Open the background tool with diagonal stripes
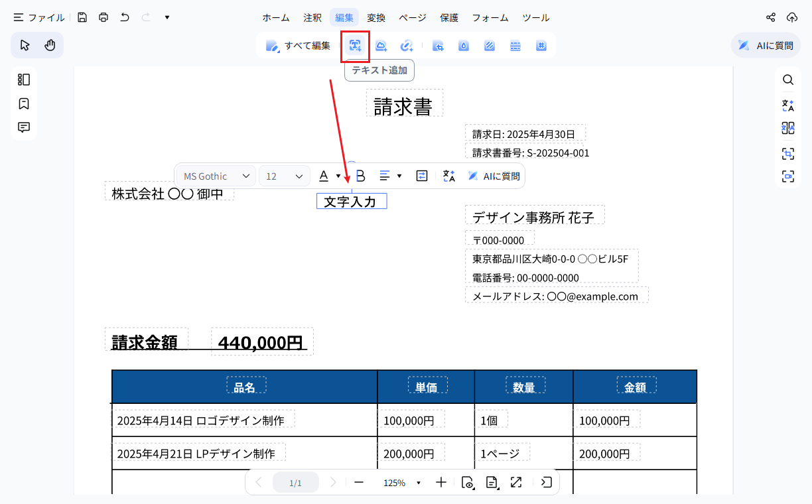This screenshot has height=504, width=812. tap(490, 46)
